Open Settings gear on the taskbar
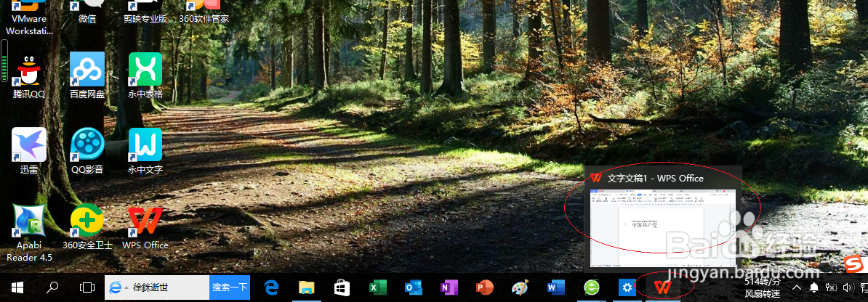 click(627, 287)
